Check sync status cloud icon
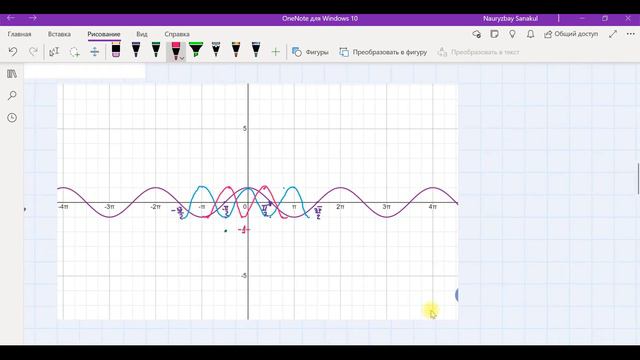640x360 pixels. (476, 34)
